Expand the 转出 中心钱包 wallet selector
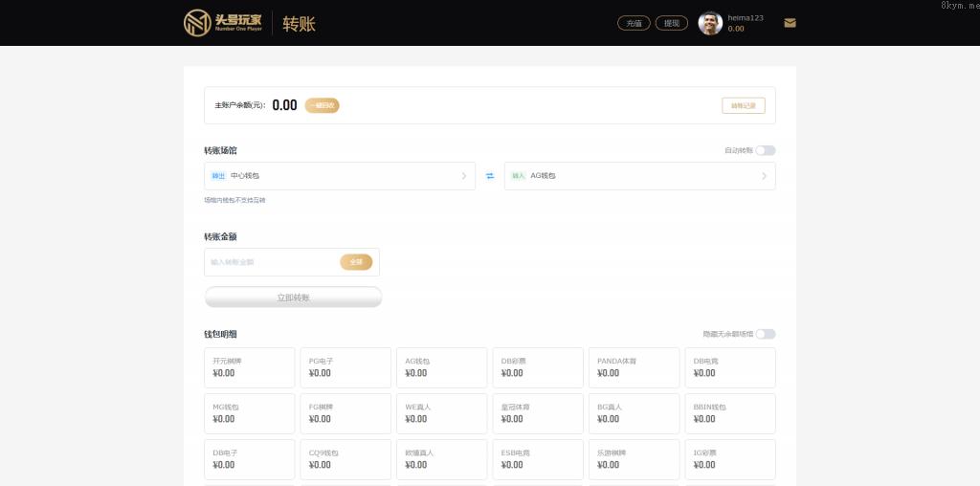The image size is (980, 486). (340, 176)
